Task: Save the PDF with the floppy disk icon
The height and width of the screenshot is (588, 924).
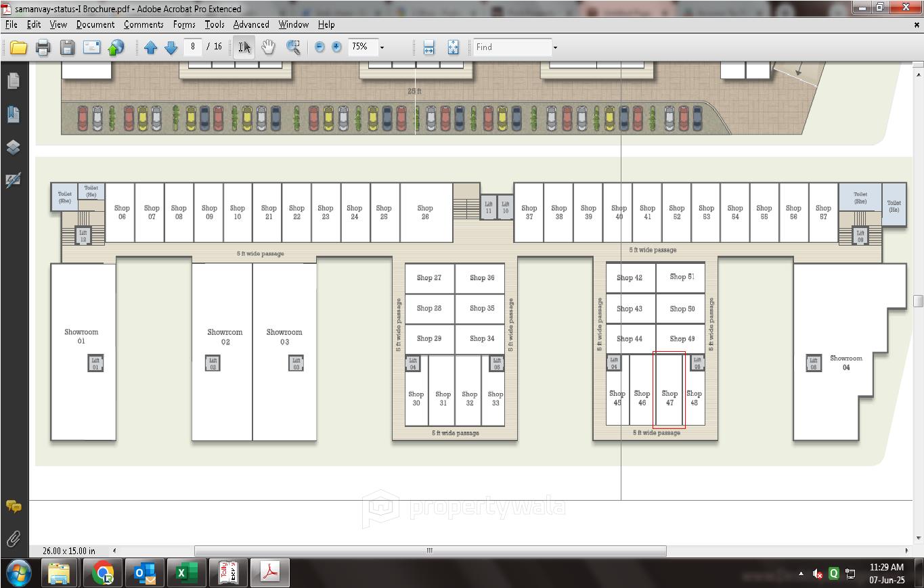Action: click(67, 47)
